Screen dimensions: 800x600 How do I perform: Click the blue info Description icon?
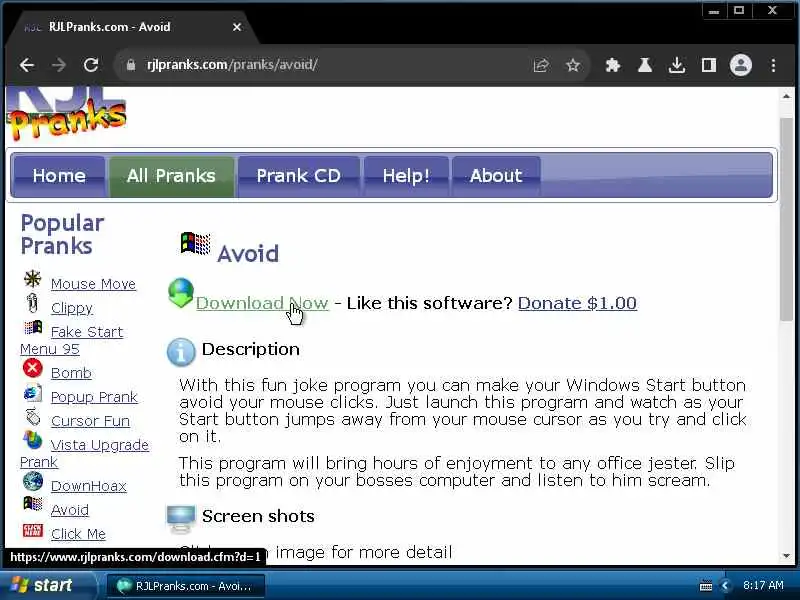click(x=181, y=352)
